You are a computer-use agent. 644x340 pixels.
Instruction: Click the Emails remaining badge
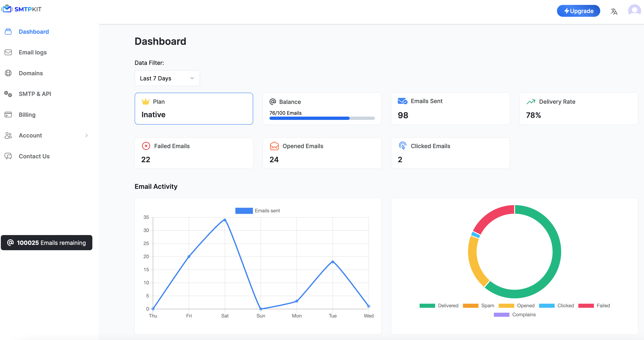(x=47, y=243)
